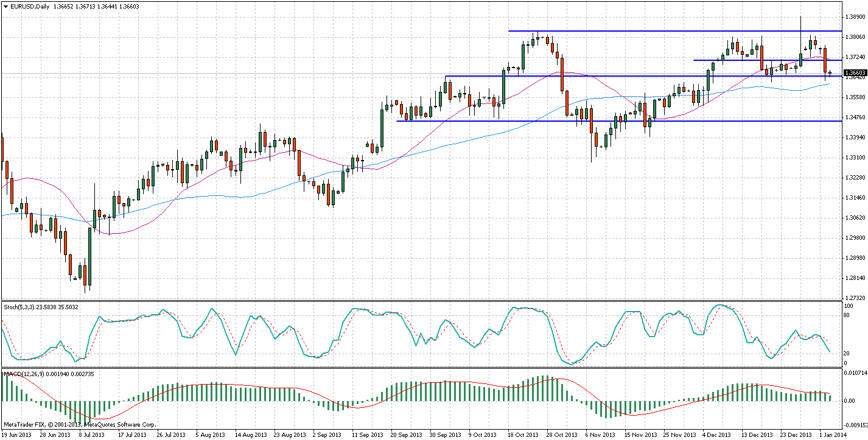Click the 15 Nov 2013 date label

pos(640,435)
